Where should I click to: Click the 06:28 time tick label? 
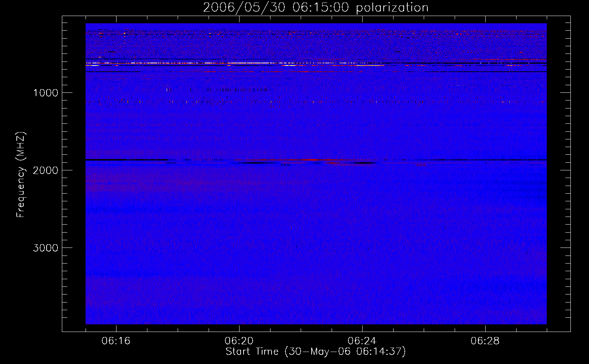[x=485, y=341]
